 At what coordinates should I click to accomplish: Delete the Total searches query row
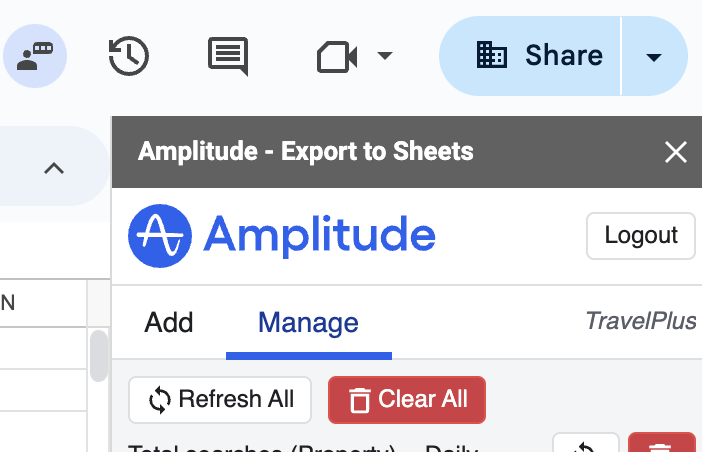(661, 444)
